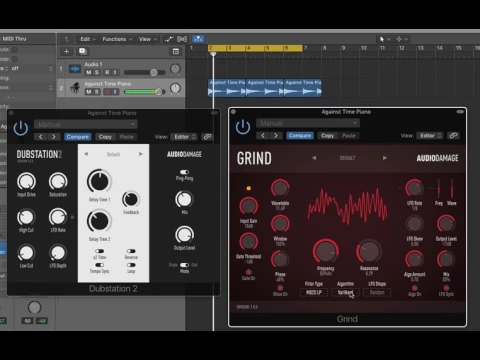
Task: Click the add track plus button
Action: click(66, 51)
